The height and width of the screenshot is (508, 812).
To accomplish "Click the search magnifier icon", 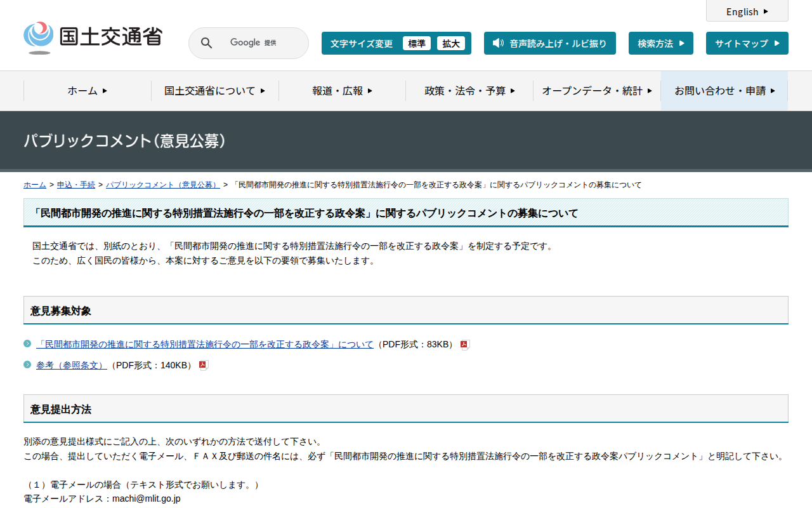I will (x=206, y=43).
